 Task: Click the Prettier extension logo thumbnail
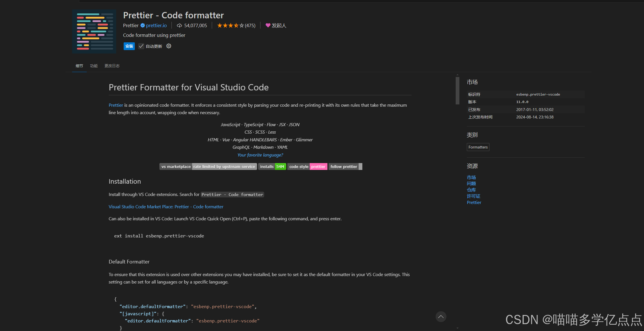point(94,31)
